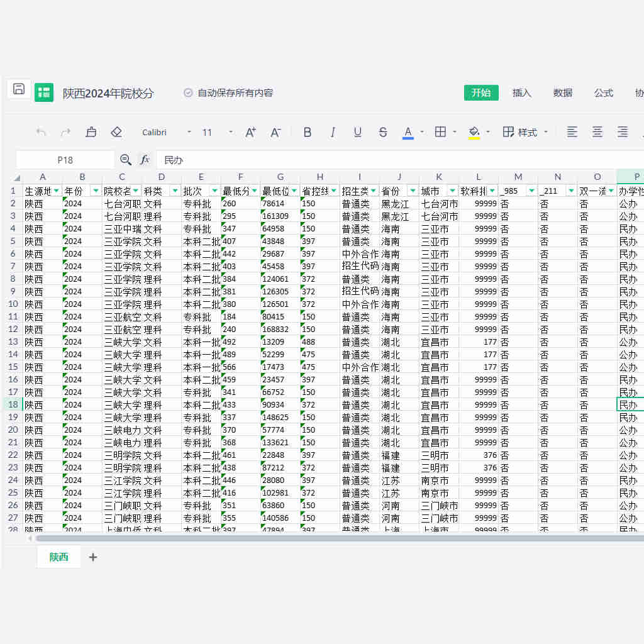Viewport: 644px width, 644px height.
Task: Open filter dropdown for 年份 column
Action: pos(96,191)
